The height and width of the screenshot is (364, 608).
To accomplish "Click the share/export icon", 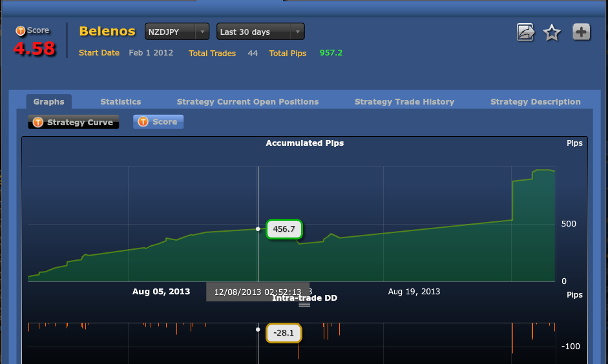I will [526, 32].
